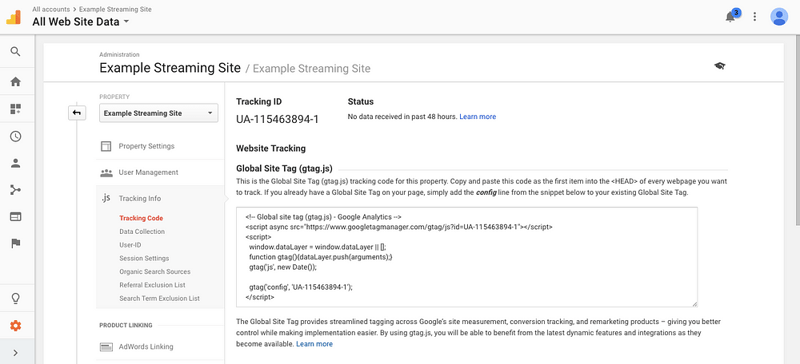Go to Home via house icon

(15, 82)
